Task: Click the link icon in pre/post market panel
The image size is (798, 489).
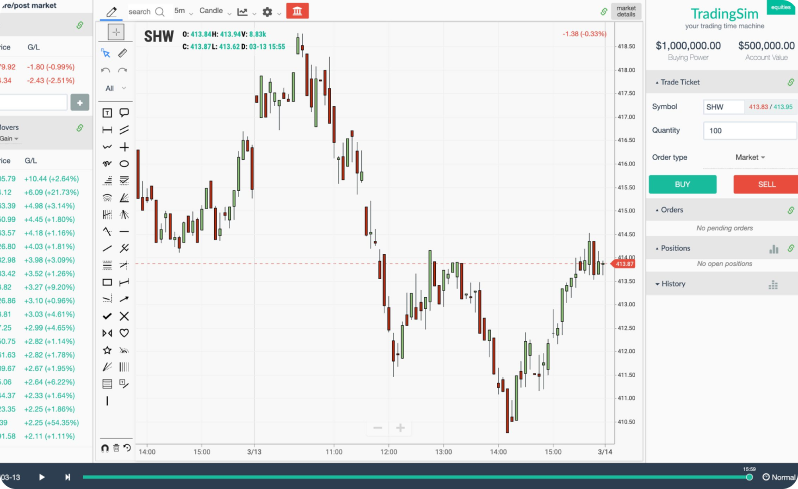Action: 80,25
